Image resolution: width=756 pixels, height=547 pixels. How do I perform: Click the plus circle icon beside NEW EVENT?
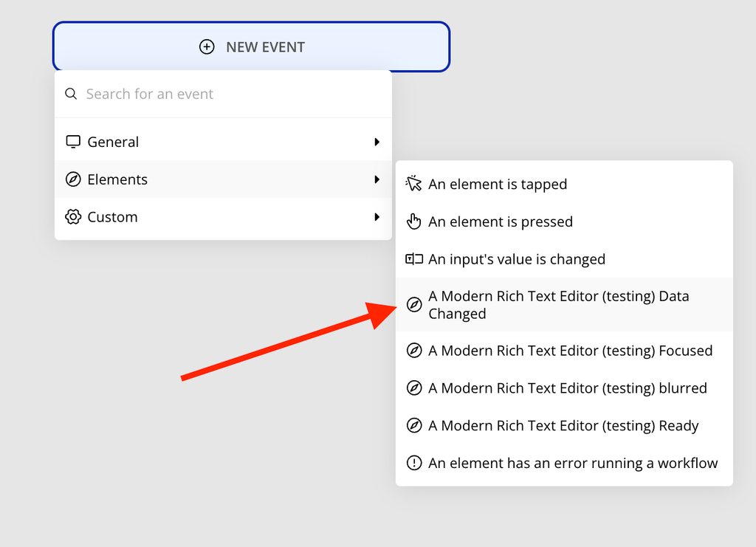207,47
